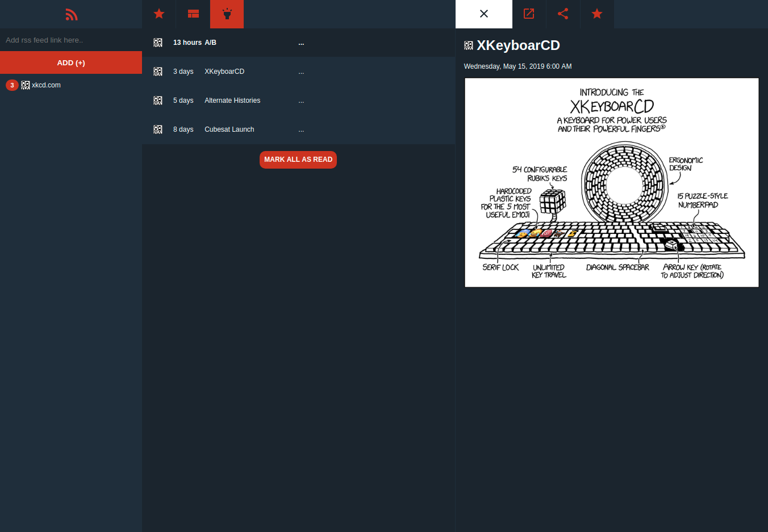768x532 pixels.
Task: Click the 13 hours timestamp
Action: coord(187,43)
